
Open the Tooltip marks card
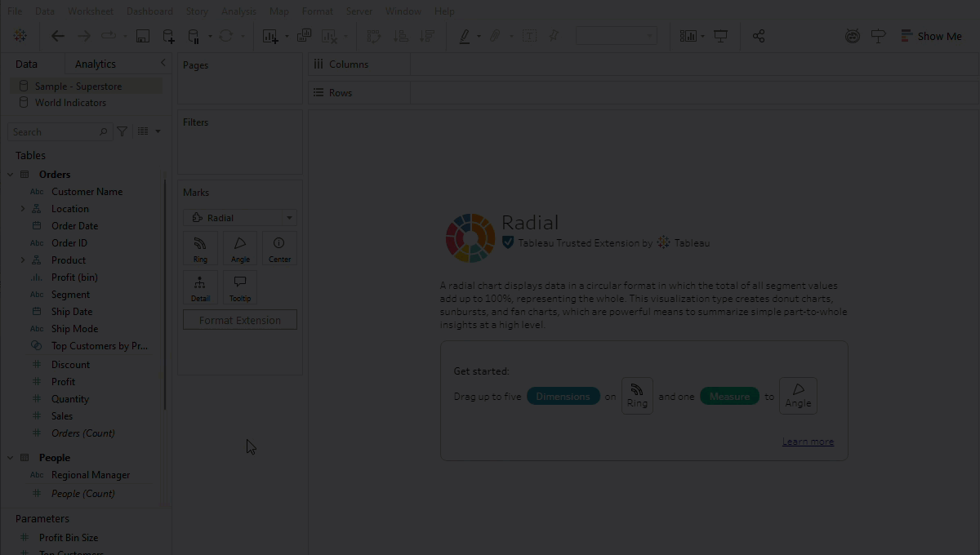pyautogui.click(x=240, y=287)
